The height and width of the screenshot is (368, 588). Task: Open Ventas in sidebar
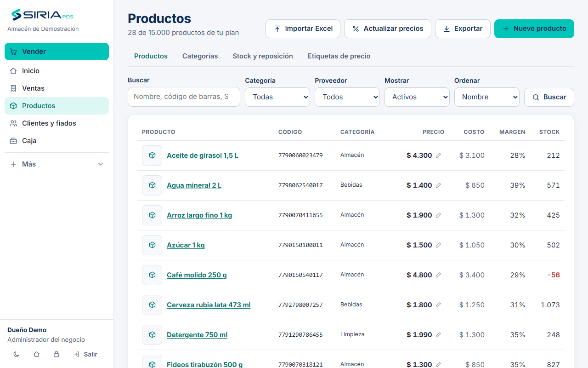click(x=57, y=88)
